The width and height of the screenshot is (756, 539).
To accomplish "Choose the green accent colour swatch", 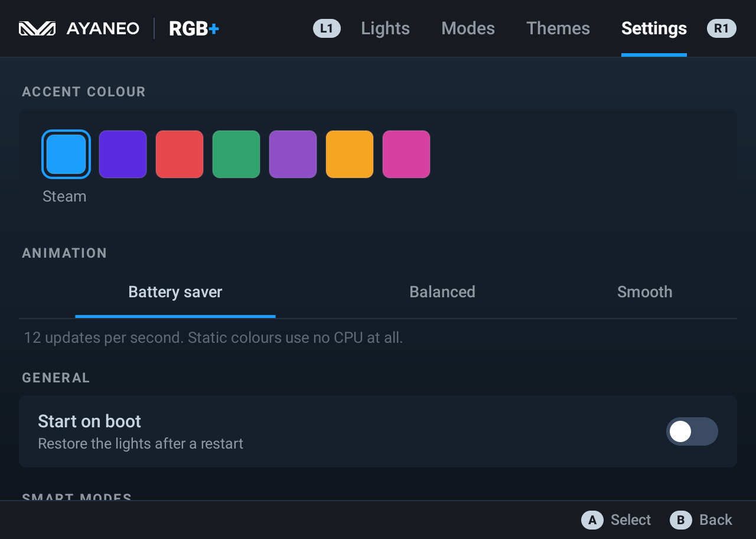I will (x=236, y=154).
